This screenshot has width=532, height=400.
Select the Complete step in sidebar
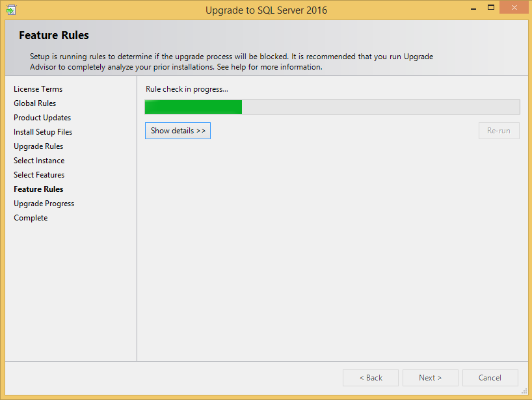[31, 218]
